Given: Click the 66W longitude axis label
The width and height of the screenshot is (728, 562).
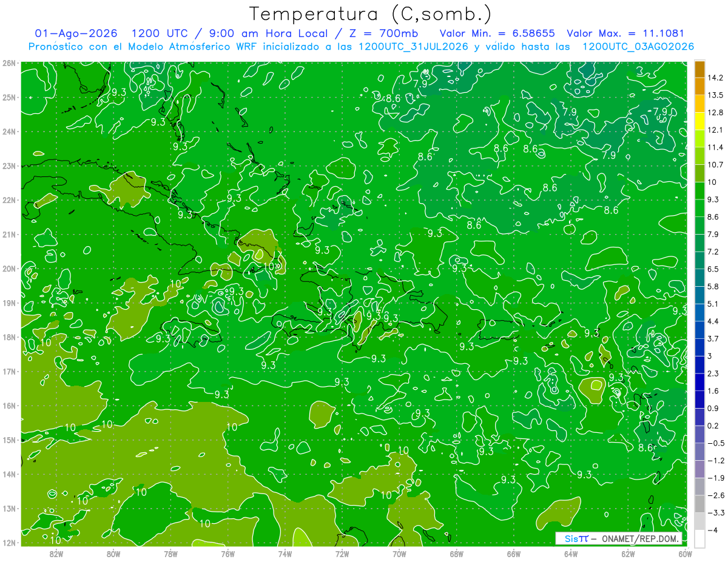Looking at the screenshot, I should pos(514,554).
